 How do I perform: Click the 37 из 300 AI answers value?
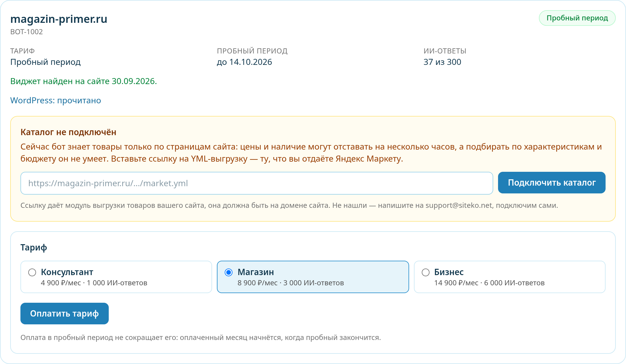click(x=442, y=62)
